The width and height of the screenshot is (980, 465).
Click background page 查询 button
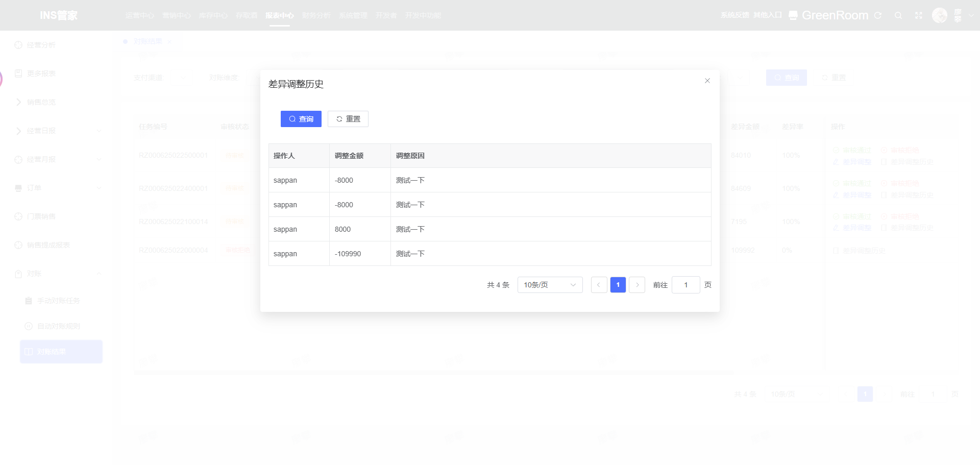(x=787, y=78)
